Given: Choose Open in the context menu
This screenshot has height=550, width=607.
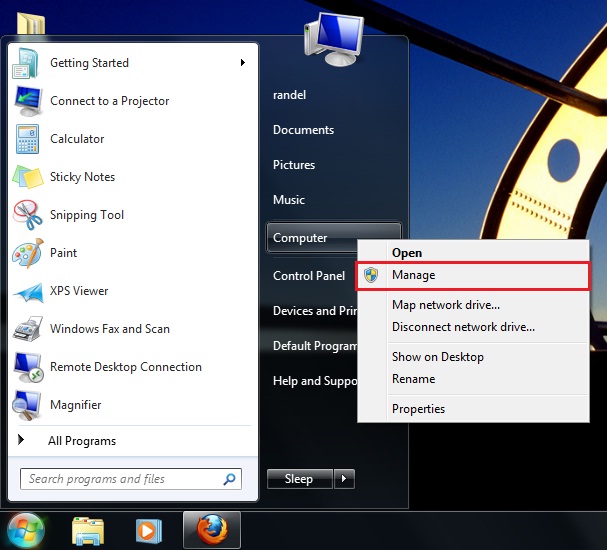Looking at the screenshot, I should (473, 253).
